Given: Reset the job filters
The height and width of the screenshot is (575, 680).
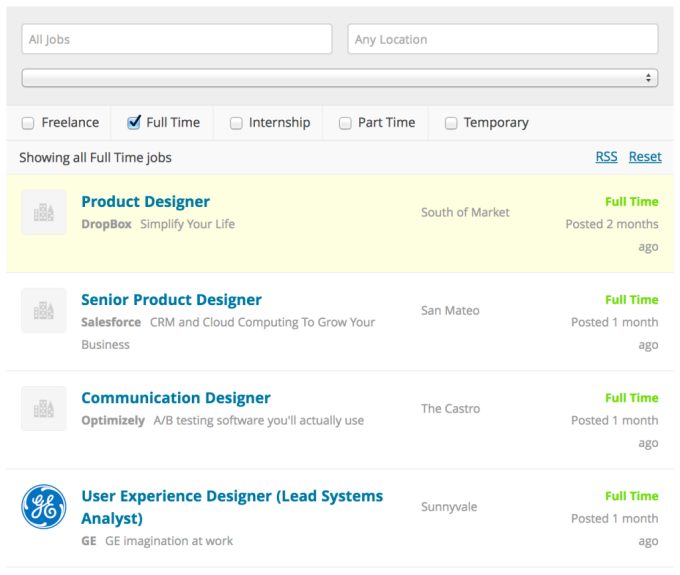Looking at the screenshot, I should (645, 157).
